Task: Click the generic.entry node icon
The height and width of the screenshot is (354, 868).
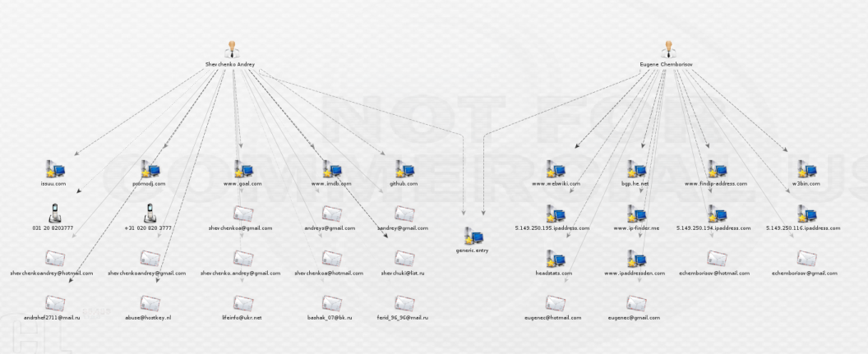Action: point(473,237)
